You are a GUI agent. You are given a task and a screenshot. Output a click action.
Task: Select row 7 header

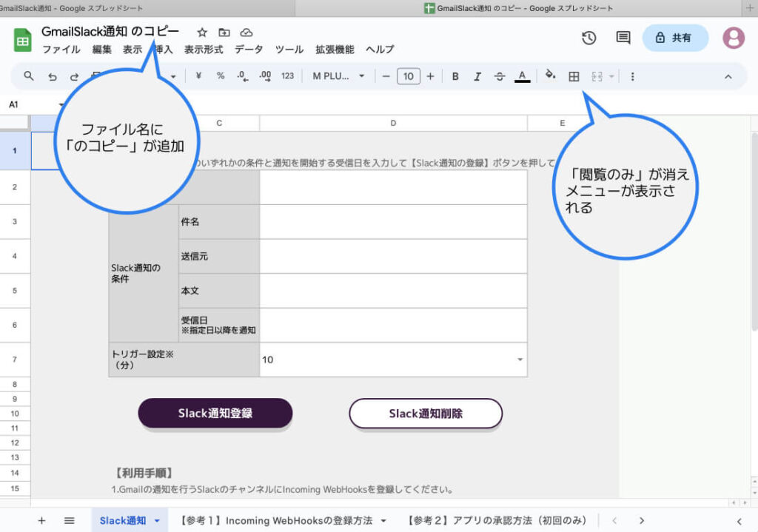pos(15,360)
